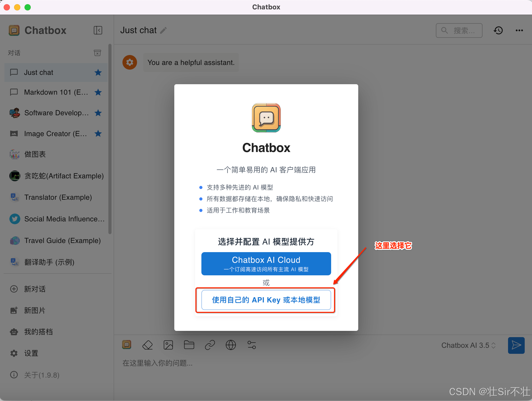This screenshot has height=401, width=532.
Task: Start a new conversation with 新对话
Action: (56, 289)
